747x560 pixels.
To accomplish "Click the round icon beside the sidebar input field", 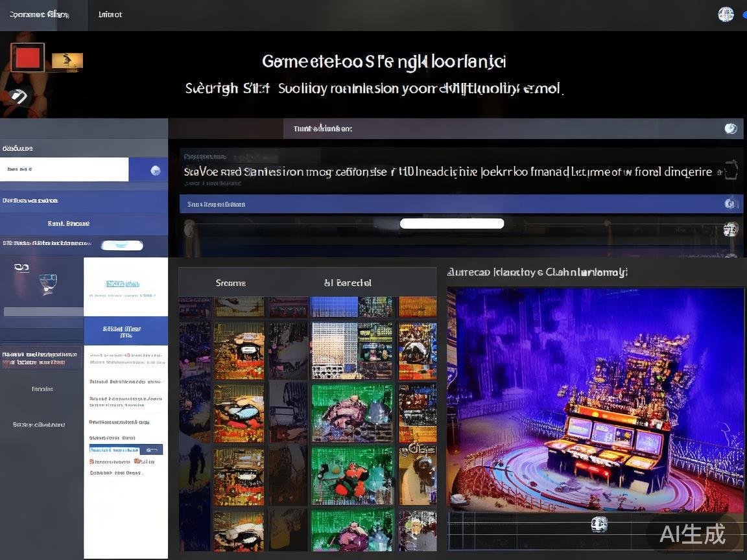I will [156, 170].
